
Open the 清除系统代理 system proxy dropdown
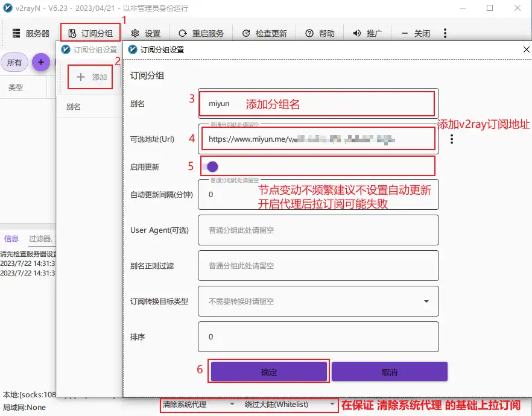pyautogui.click(x=195, y=405)
